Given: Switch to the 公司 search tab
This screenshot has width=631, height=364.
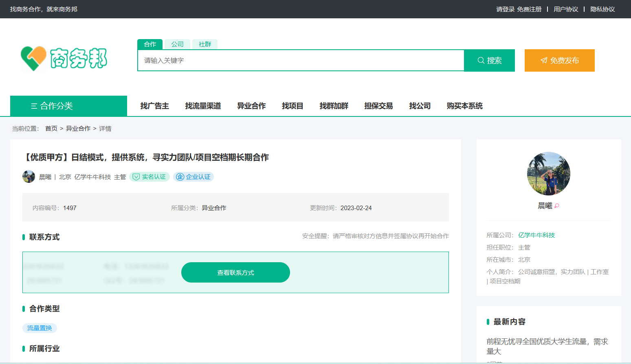Looking at the screenshot, I should pyautogui.click(x=177, y=44).
